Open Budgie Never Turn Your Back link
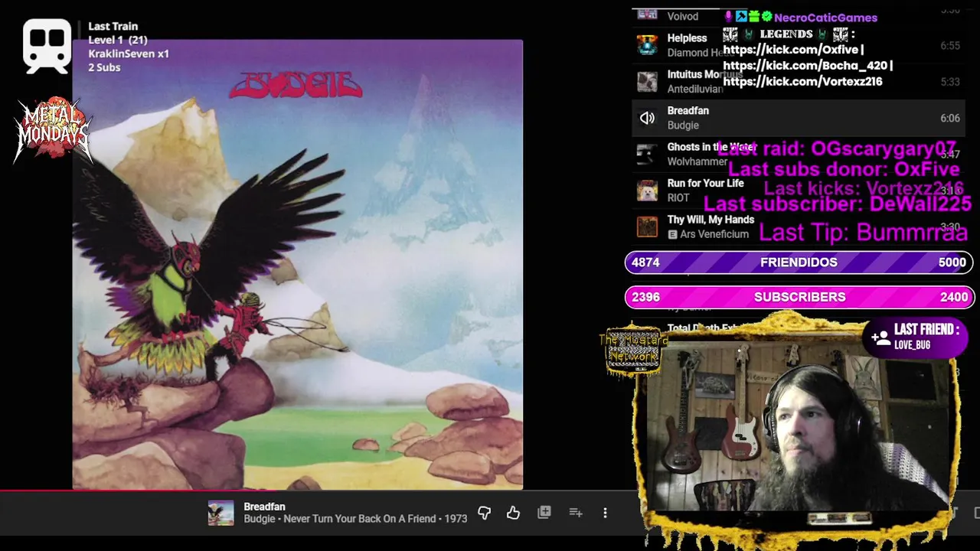This screenshot has width=980, height=551. (355, 519)
